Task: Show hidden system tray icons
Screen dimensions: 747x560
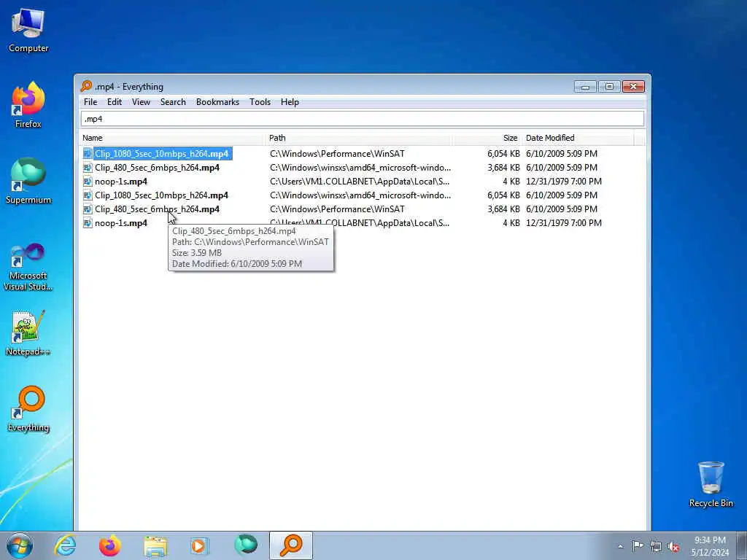Action: [620, 546]
